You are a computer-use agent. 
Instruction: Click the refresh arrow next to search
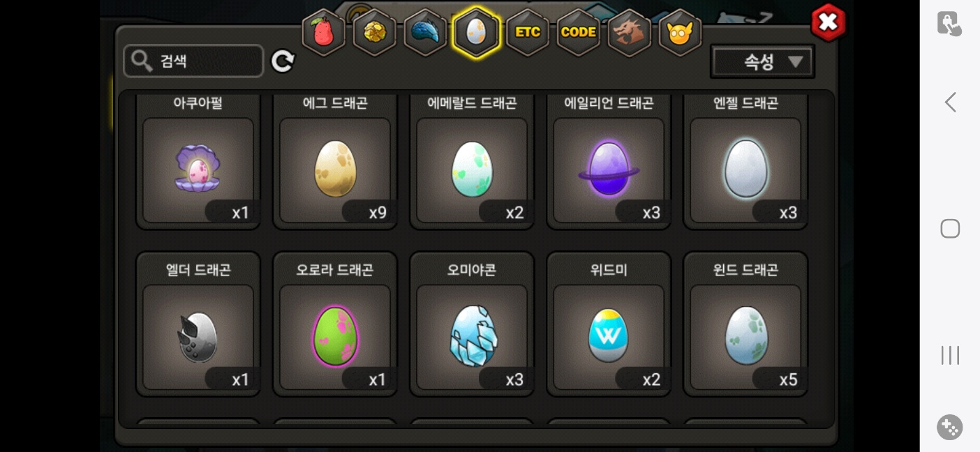283,61
